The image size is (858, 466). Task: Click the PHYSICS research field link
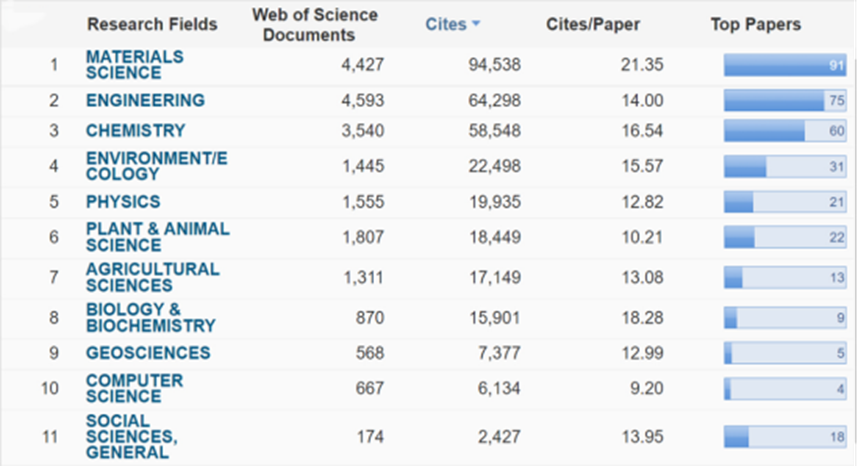(123, 202)
